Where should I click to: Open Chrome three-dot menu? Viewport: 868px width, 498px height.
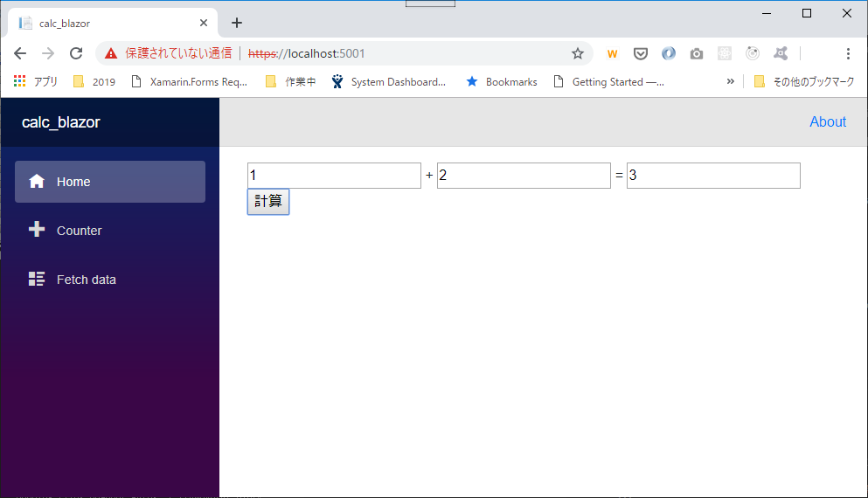coord(848,53)
